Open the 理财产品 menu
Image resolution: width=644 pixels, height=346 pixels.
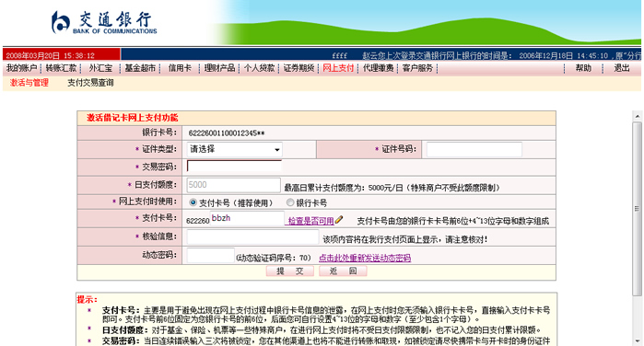point(219,68)
